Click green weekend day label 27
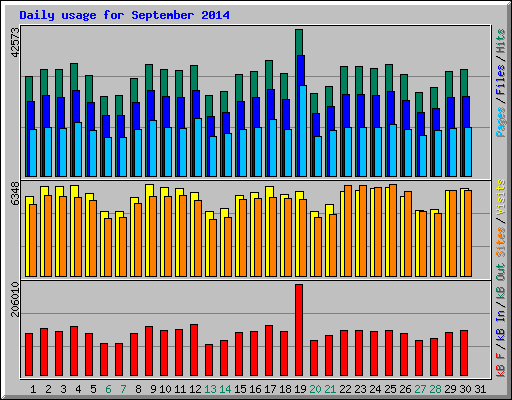The height and width of the screenshot is (400, 512). pyautogui.click(x=420, y=389)
